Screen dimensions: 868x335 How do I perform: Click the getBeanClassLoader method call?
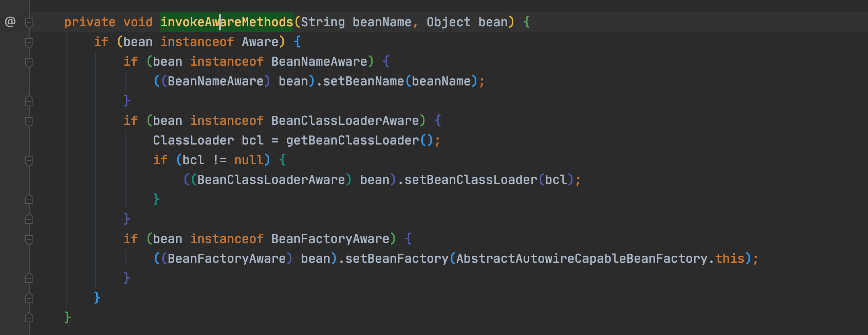tap(353, 140)
